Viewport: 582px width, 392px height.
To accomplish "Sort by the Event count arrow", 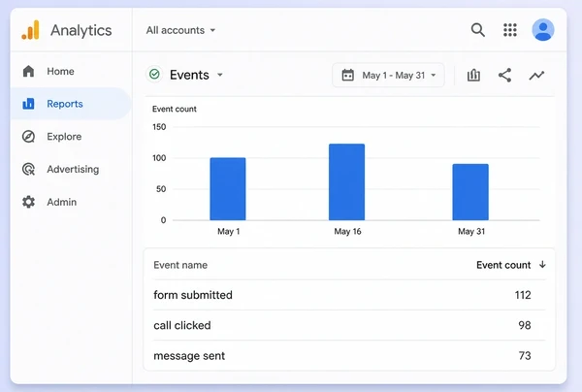I will tap(542, 265).
